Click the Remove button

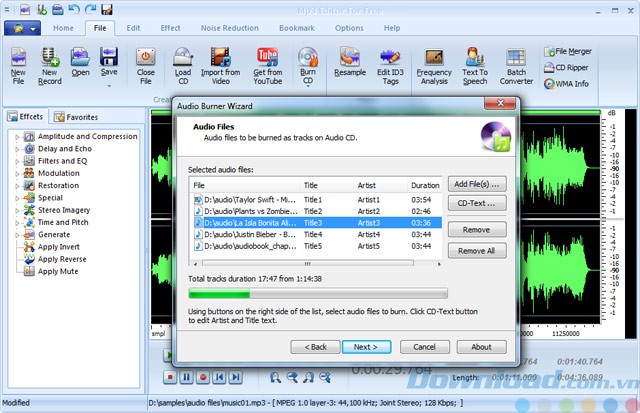(x=477, y=230)
